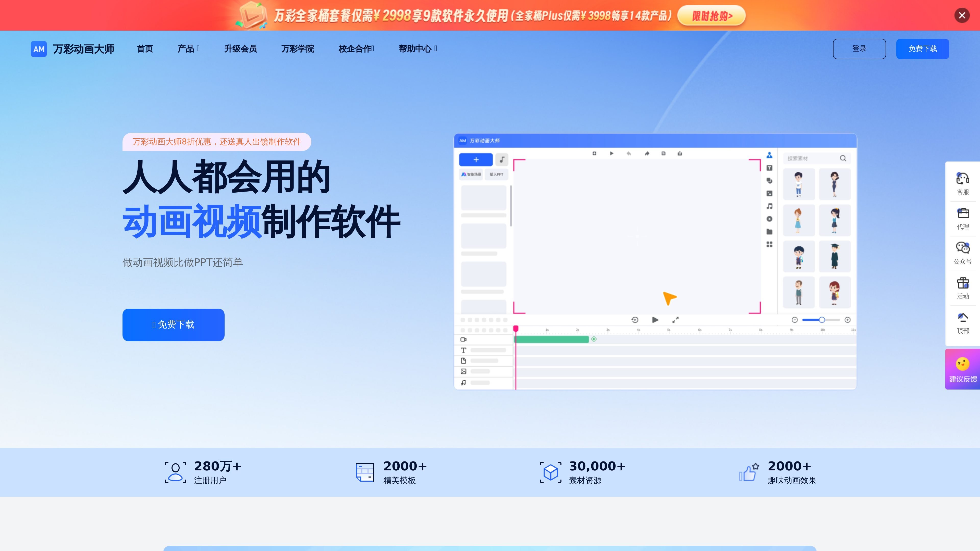Click the scene list scrollbar in mockup
The image size is (980, 551).
(511, 206)
